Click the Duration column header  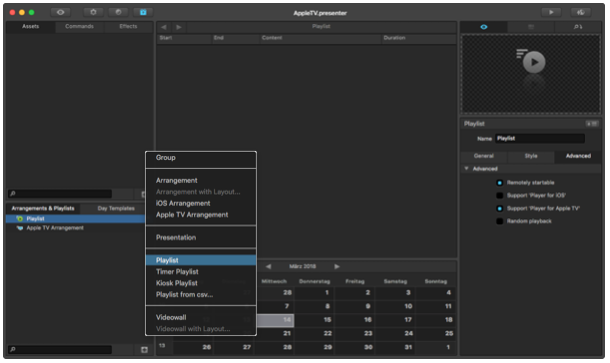click(419, 38)
